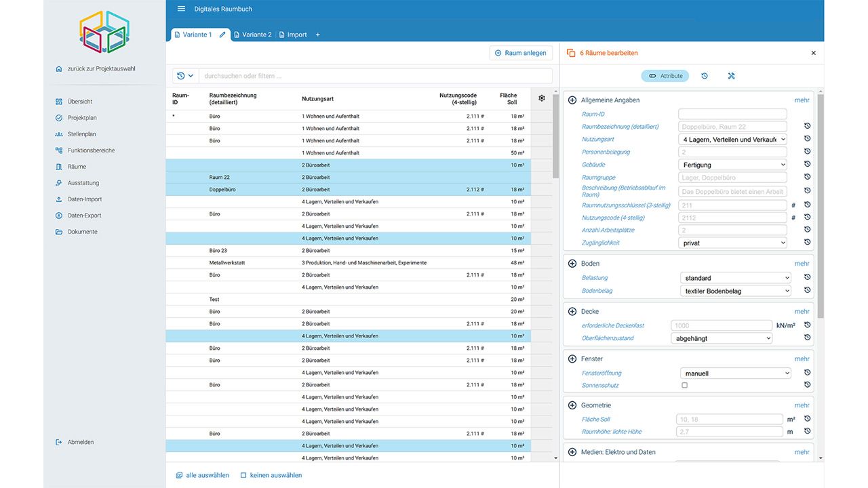Toggle the Sonnenschutz checkbox
This screenshot has height=488, width=868.
click(684, 385)
